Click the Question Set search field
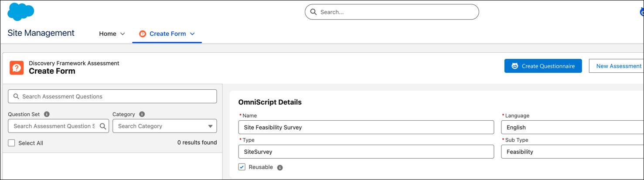Image resolution: width=644 pixels, height=180 pixels. [x=58, y=126]
